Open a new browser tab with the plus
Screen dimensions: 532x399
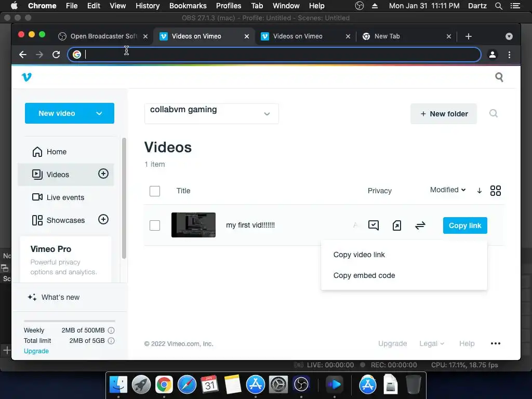click(469, 36)
